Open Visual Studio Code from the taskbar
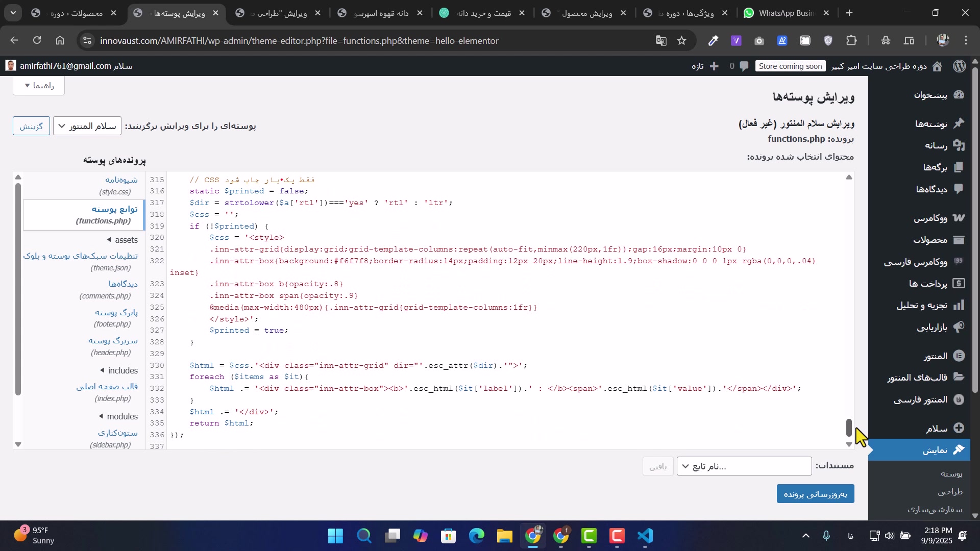The width and height of the screenshot is (980, 551). [646, 536]
